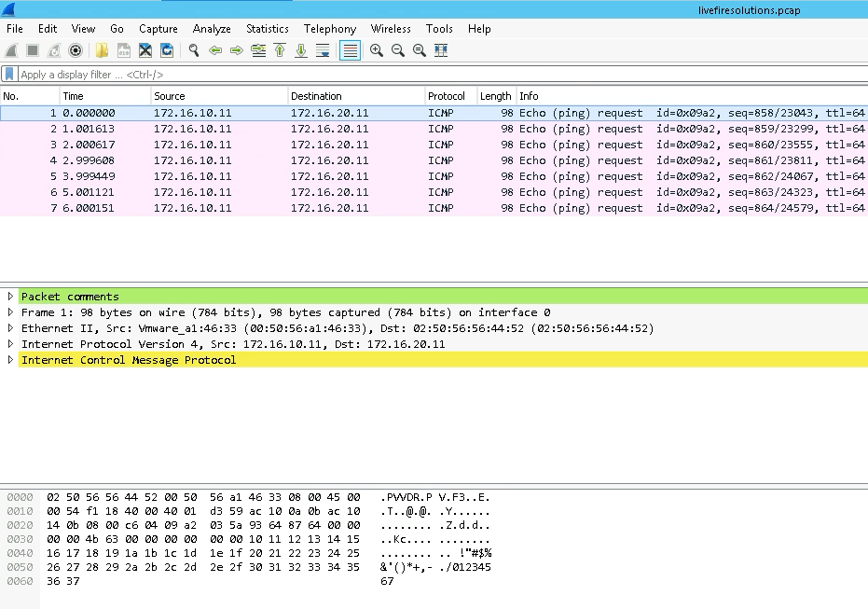868x609 pixels.
Task: Select packet 1 at time 0.000000
Action: point(434,113)
